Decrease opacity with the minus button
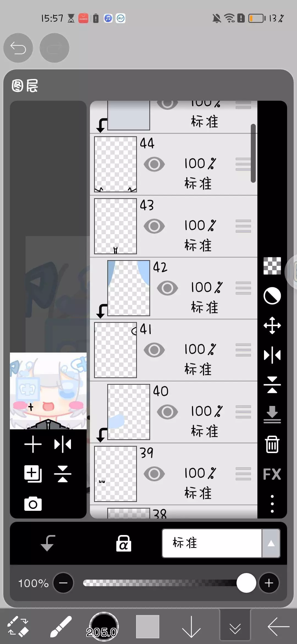Screen dimensions: 297x644 coord(63,583)
